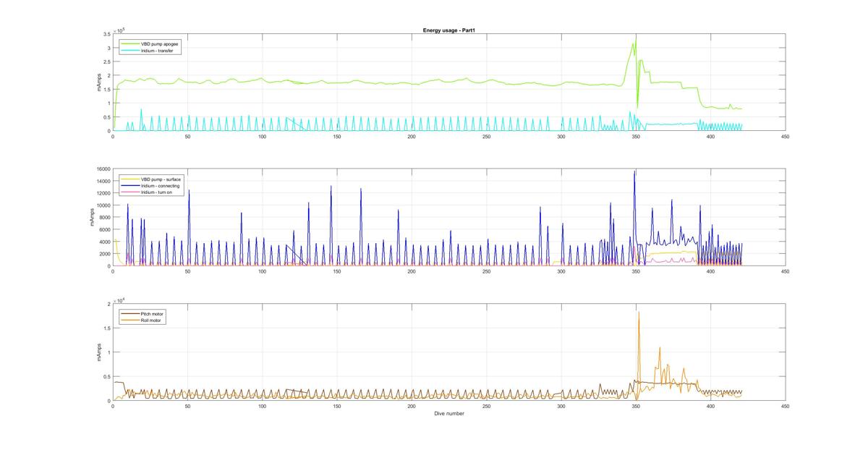Select the "VBD pump - surface" legend entry
This screenshot has width=868, height=450.
click(159, 179)
